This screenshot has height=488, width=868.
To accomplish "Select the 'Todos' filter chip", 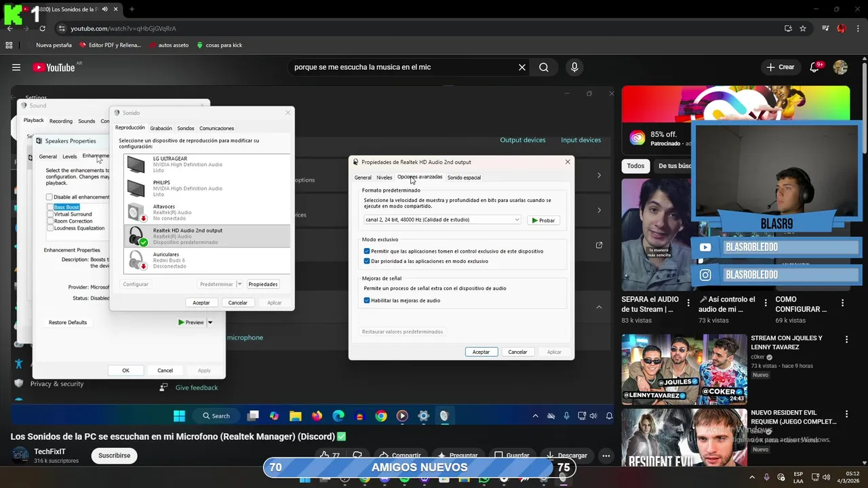I will 635,166.
